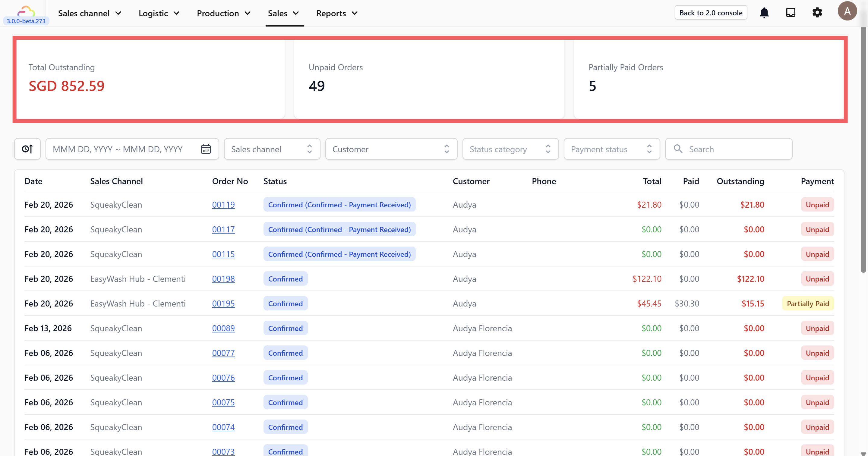Open order 00195 partially paid link

click(223, 303)
